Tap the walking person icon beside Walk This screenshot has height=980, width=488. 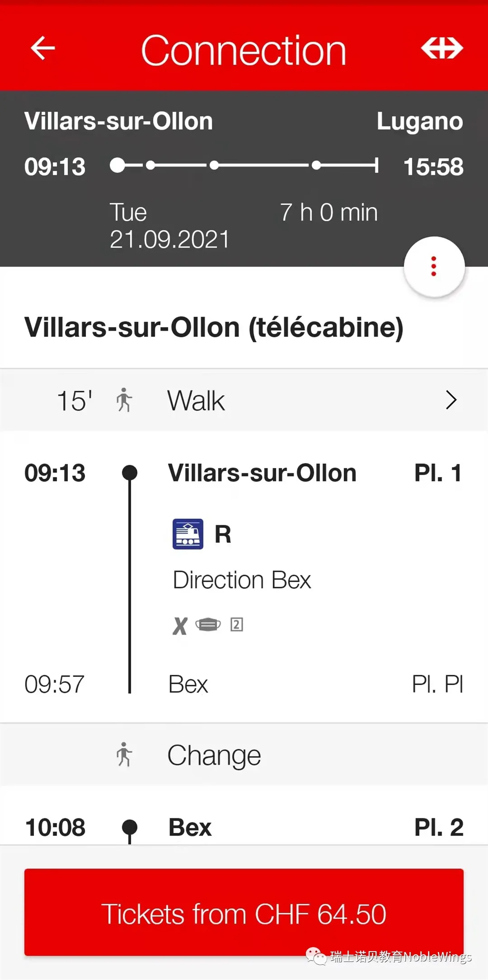click(x=124, y=400)
